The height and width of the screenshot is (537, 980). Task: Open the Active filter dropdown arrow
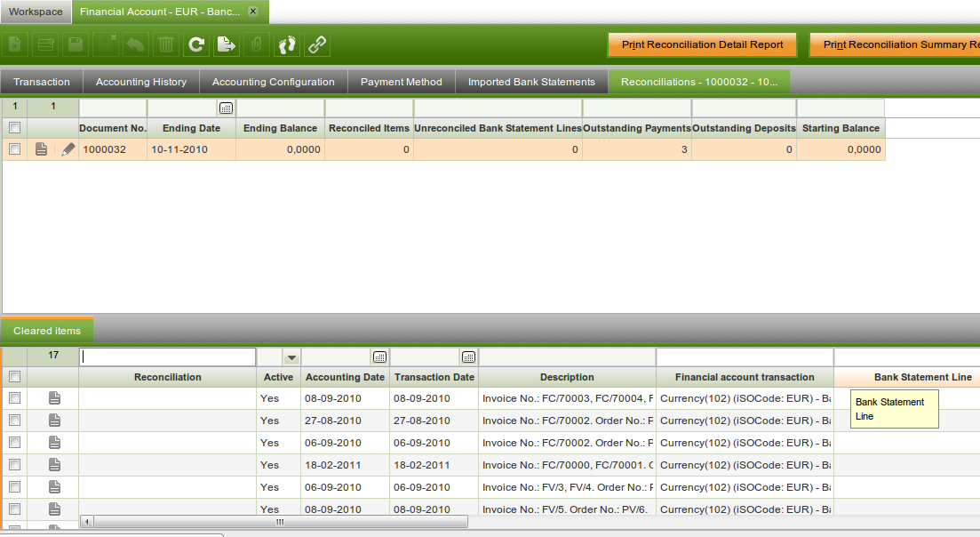[291, 357]
